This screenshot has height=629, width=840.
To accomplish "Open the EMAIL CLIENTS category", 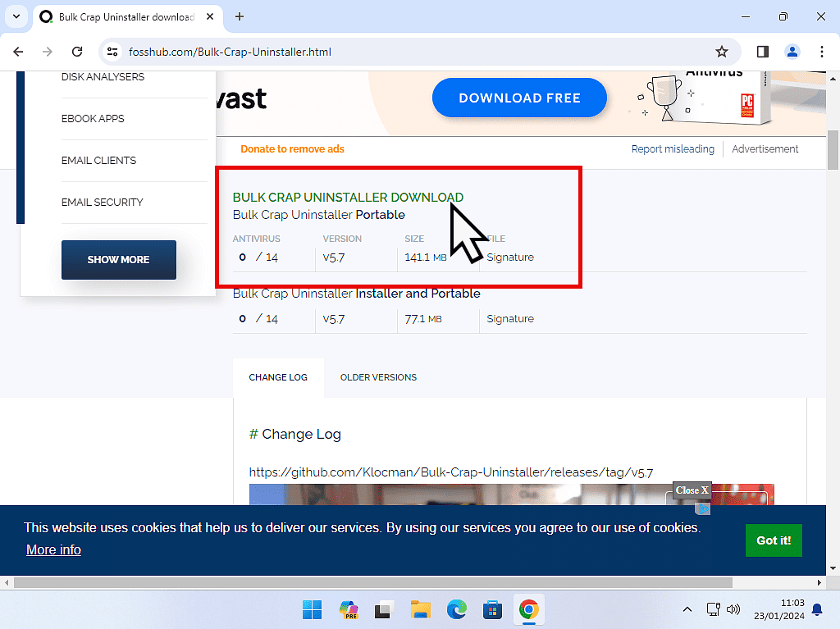I will tap(98, 161).
